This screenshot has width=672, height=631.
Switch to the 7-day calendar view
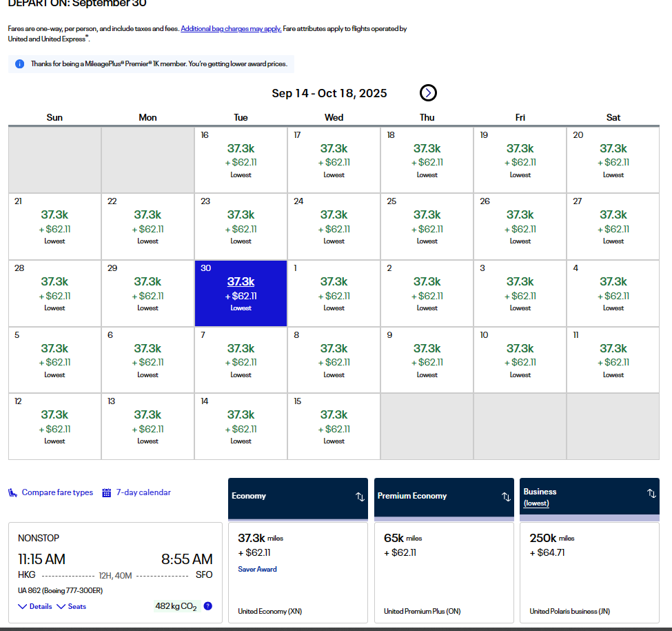point(143,492)
